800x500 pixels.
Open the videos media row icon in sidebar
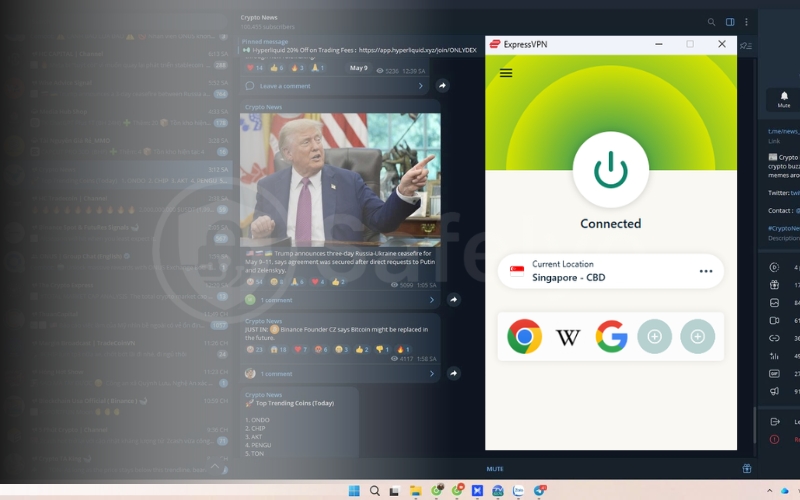pos(774,320)
